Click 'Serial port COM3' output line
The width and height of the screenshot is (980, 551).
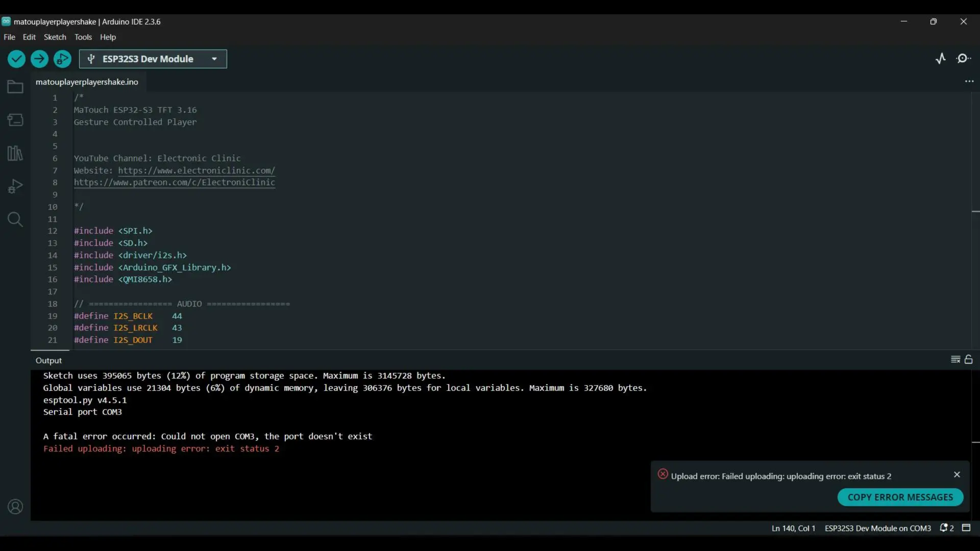coord(83,412)
